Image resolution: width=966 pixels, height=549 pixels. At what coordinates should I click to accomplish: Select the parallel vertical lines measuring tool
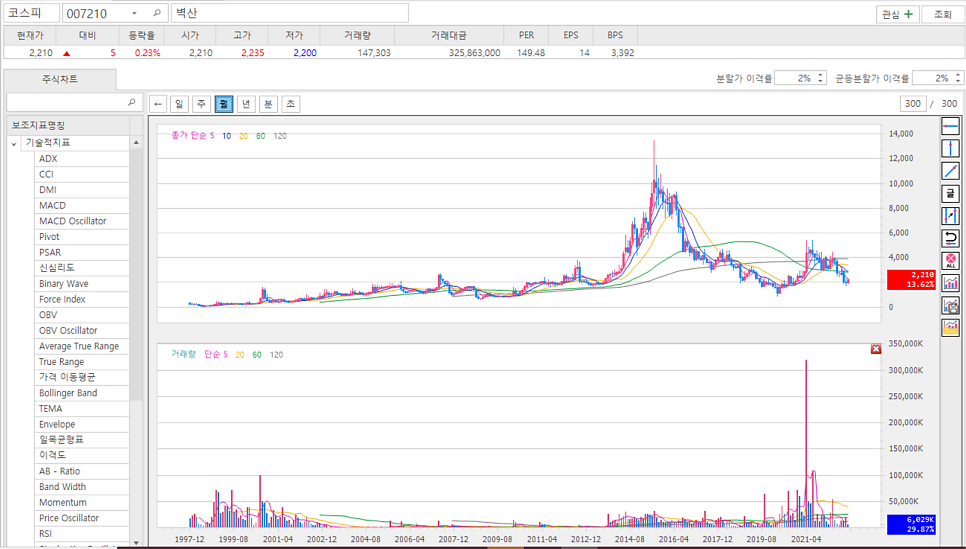(950, 216)
